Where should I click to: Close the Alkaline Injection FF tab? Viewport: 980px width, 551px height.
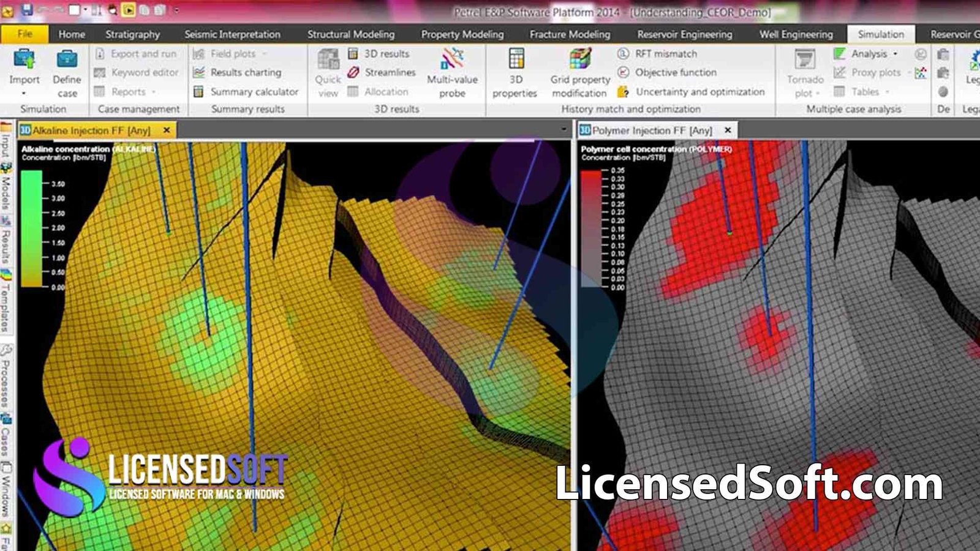[x=167, y=130]
